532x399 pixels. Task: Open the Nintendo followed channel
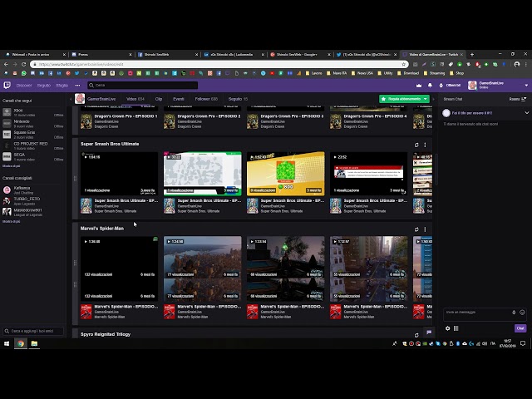click(33, 124)
